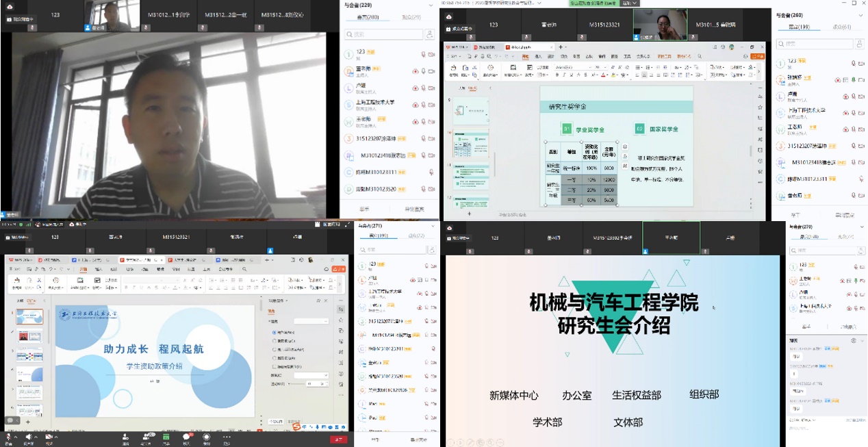The height and width of the screenshot is (447, 868).
Task: Tick the checkbox in the slide properties pane
Action: [275, 366]
